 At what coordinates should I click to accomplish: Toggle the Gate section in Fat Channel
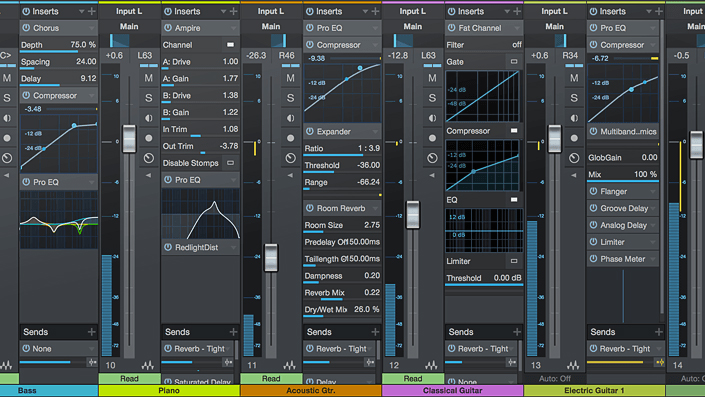click(513, 62)
